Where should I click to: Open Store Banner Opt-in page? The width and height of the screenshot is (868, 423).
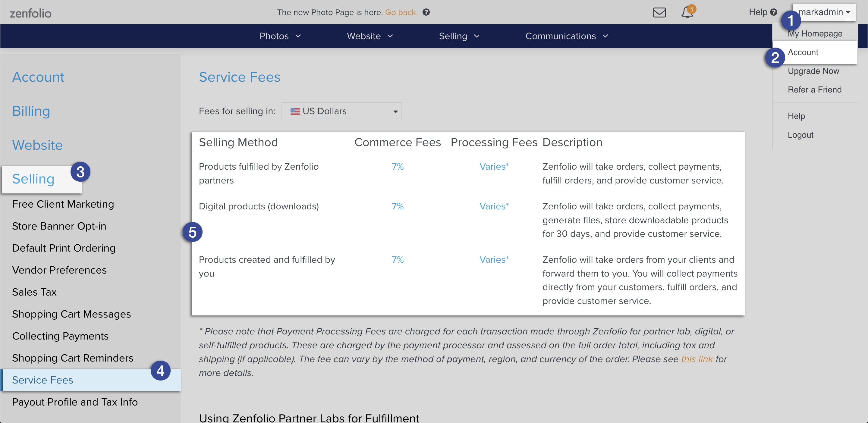[59, 226]
